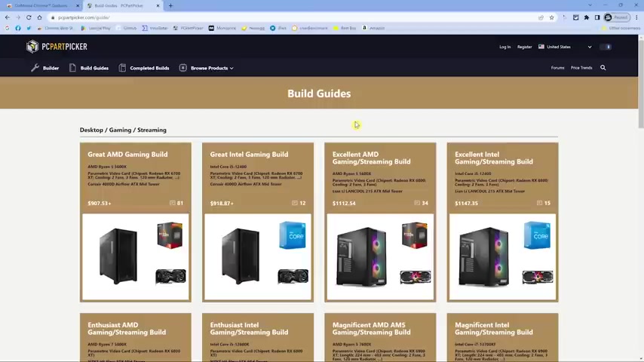Screen dimensions: 644x362
Task: Click the Browse Products icon
Action: pyautogui.click(x=182, y=68)
